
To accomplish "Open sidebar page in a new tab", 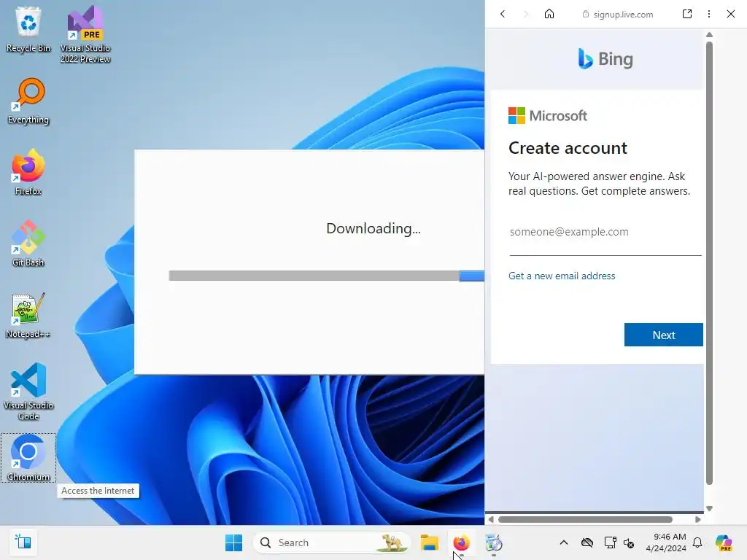I will coord(687,14).
